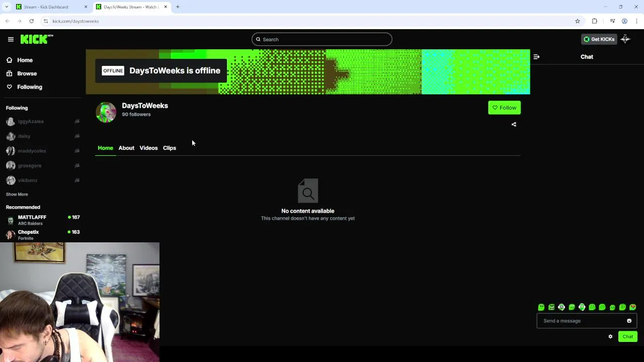Click the browser back arrow
The image size is (644, 362).
click(x=7, y=21)
